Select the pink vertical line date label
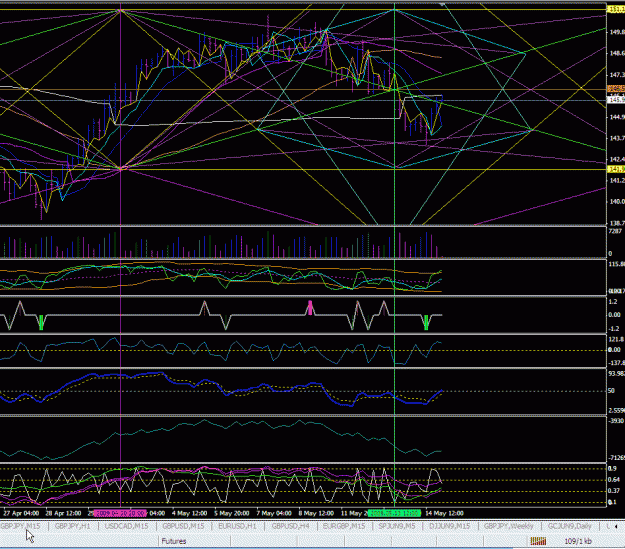Viewport: 625px width, 549px height. tap(120, 513)
